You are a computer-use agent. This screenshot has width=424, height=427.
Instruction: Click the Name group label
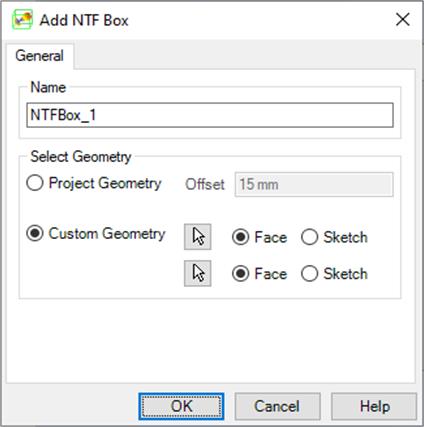pos(48,87)
